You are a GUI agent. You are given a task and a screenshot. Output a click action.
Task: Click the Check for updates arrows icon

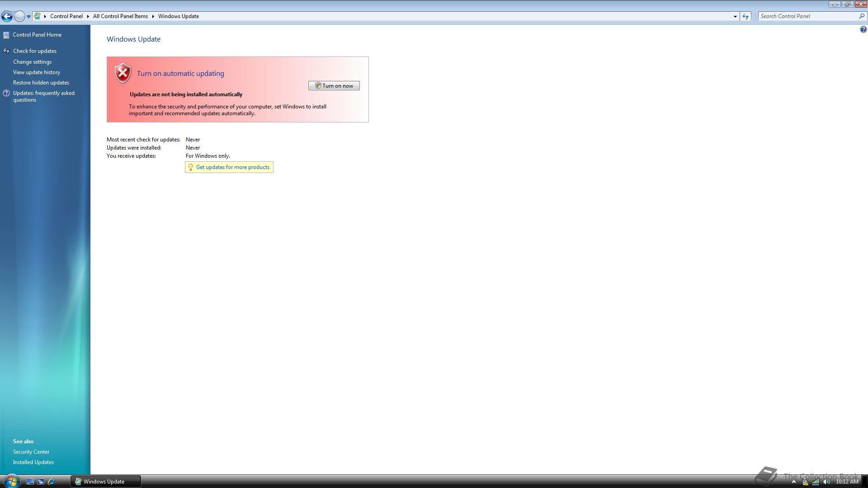pos(6,51)
